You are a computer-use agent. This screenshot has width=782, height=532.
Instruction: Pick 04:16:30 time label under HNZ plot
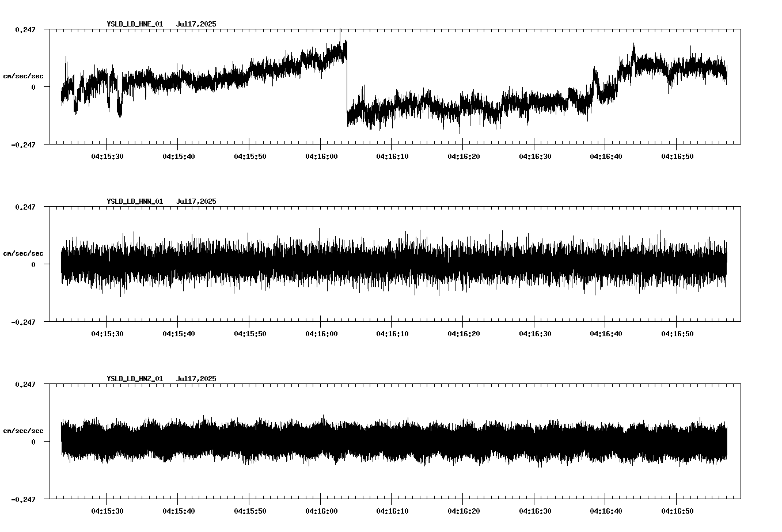click(x=534, y=511)
